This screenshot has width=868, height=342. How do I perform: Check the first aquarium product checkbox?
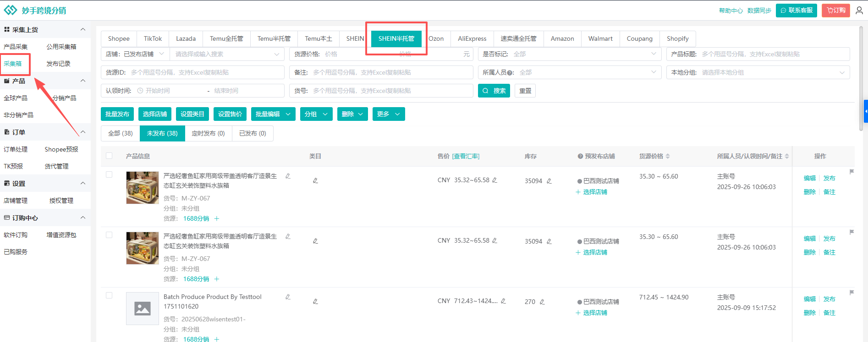pos(109,174)
